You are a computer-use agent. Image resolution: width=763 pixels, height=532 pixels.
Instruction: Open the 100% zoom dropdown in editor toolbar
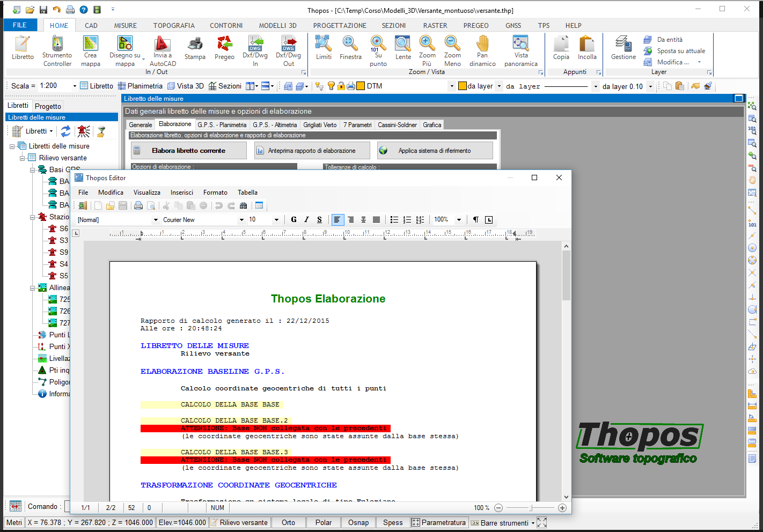(x=459, y=220)
